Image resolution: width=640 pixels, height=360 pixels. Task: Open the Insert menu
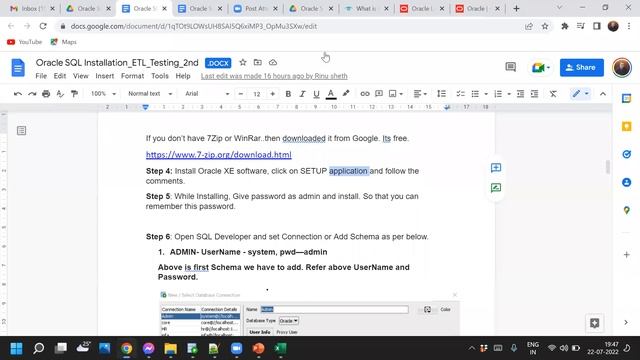(x=105, y=76)
